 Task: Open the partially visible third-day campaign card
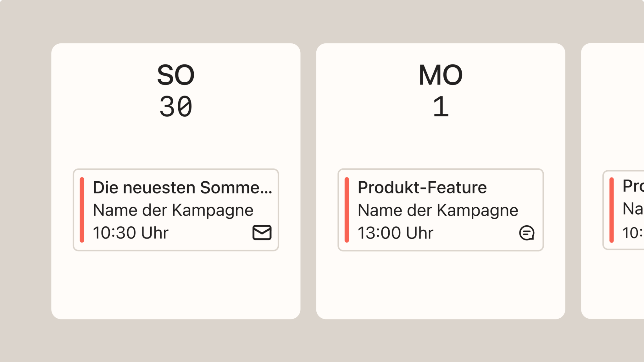coord(624,210)
